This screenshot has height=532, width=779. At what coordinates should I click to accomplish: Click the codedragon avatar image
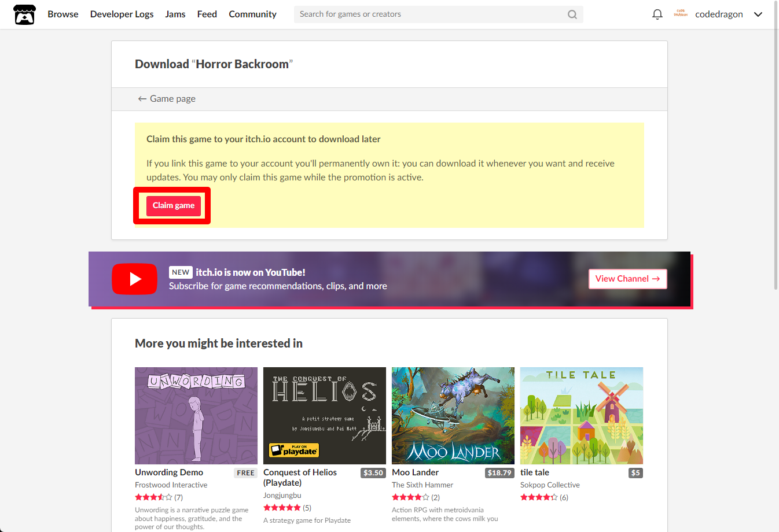(x=681, y=14)
